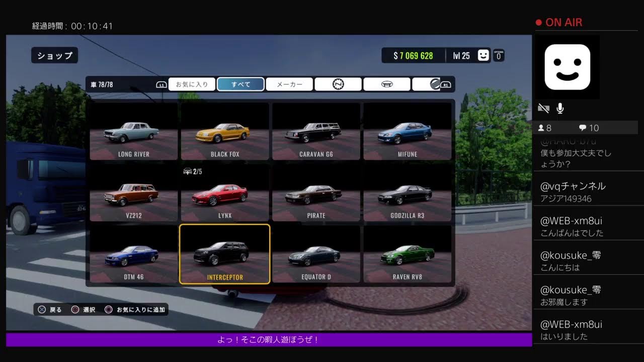Click the purple banner よっ！そこの暇人遊ぼうぜ！

coord(269,339)
